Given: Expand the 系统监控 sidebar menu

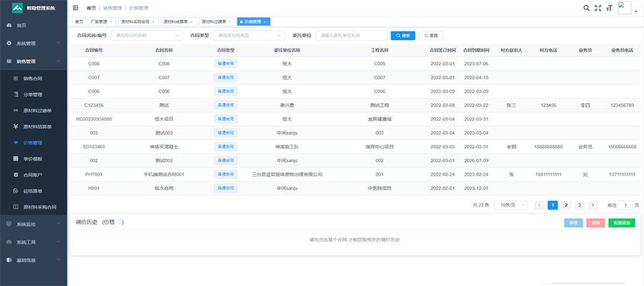Looking at the screenshot, I should pyautogui.click(x=33, y=225).
